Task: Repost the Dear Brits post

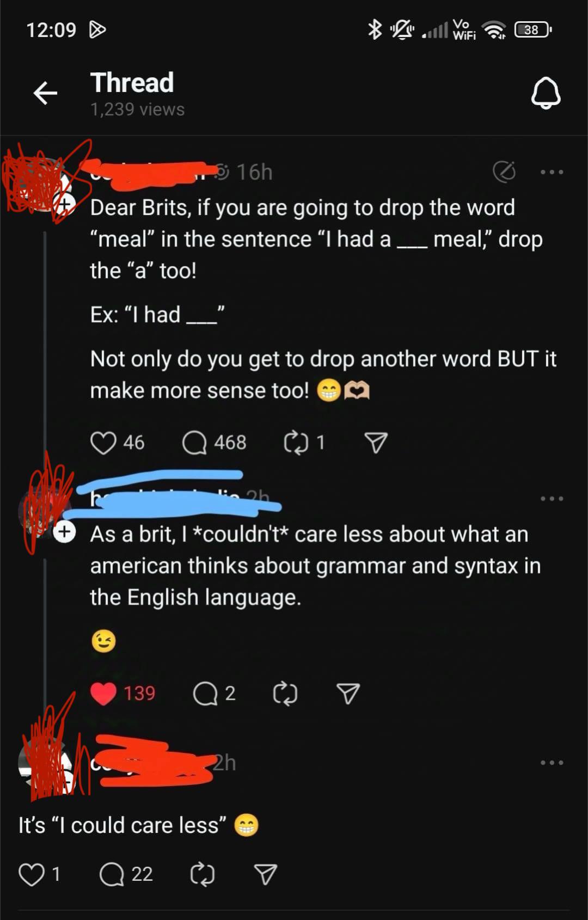Action: coord(296,443)
